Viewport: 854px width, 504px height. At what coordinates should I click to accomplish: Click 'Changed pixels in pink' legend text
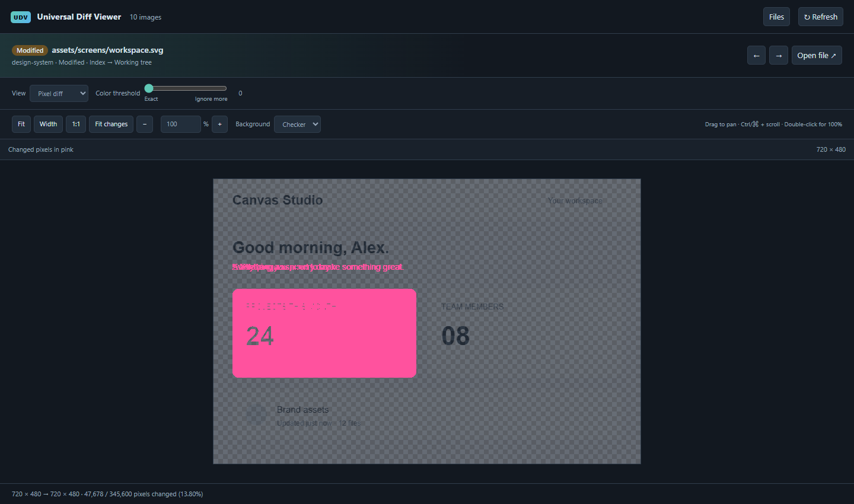point(41,149)
